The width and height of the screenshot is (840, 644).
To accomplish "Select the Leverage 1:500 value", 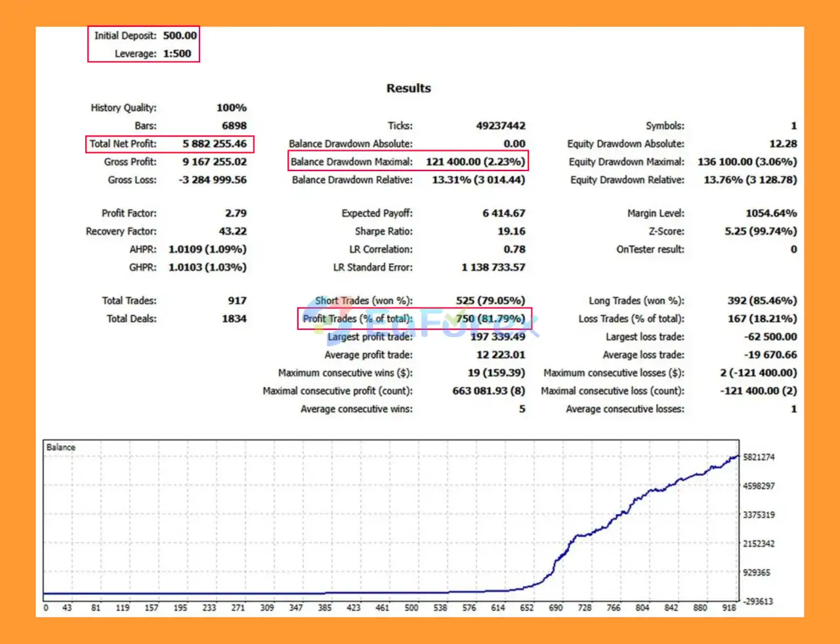I will point(177,54).
